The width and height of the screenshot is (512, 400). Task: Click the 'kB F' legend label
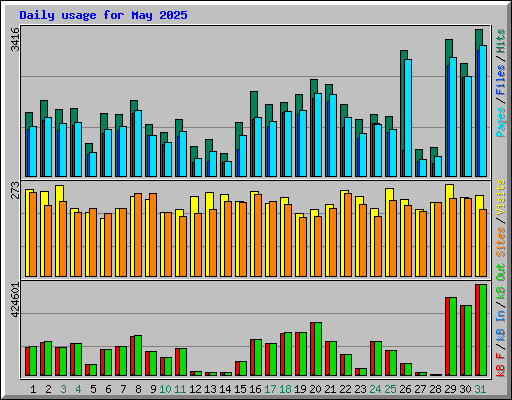[501, 365]
